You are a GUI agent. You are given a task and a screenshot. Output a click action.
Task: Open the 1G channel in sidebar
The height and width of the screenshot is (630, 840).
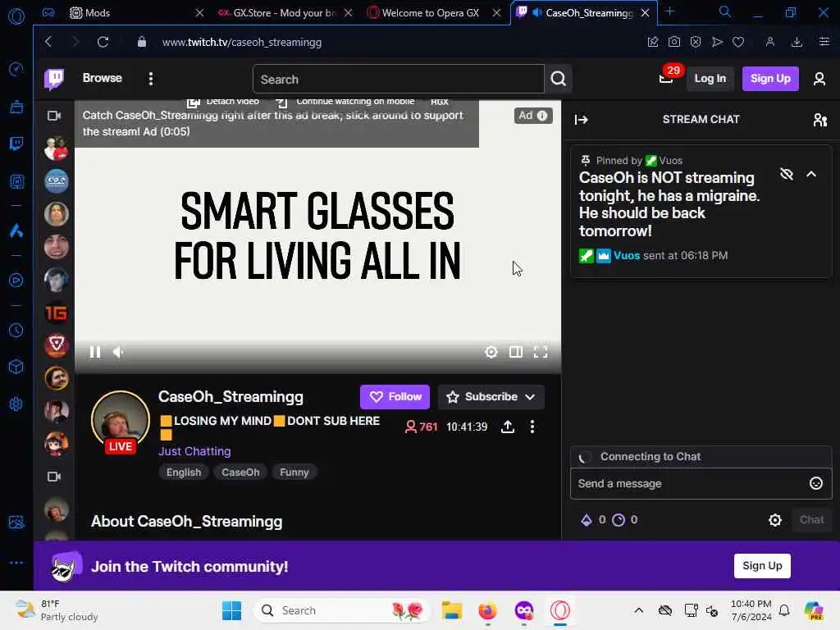(x=56, y=313)
